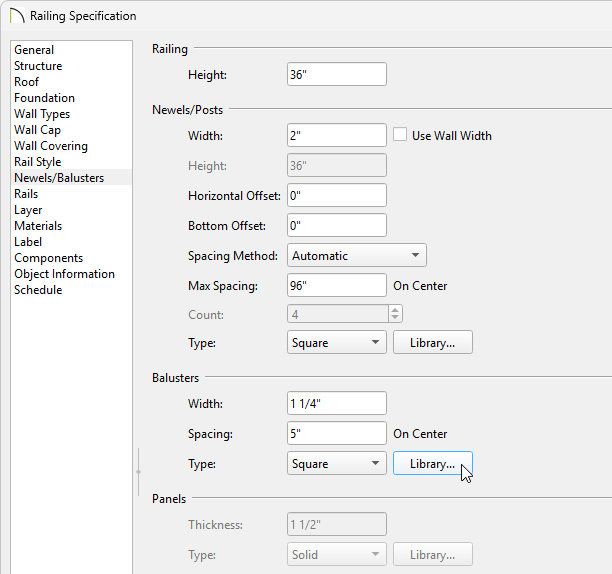612x574 pixels.
Task: Click the disabled Panels Library button
Action: coord(433,554)
